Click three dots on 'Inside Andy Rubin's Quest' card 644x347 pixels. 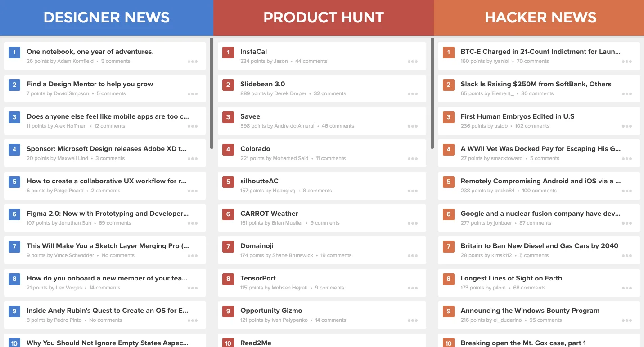point(193,320)
